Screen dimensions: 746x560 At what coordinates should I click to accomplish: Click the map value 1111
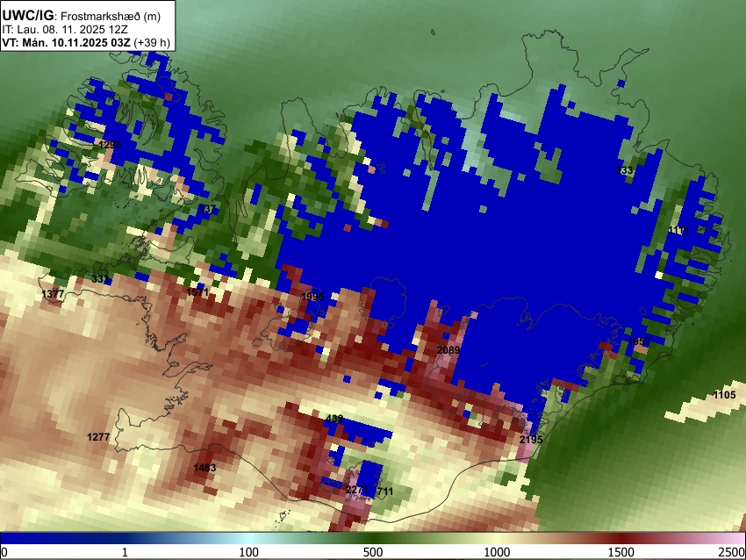tap(678, 230)
